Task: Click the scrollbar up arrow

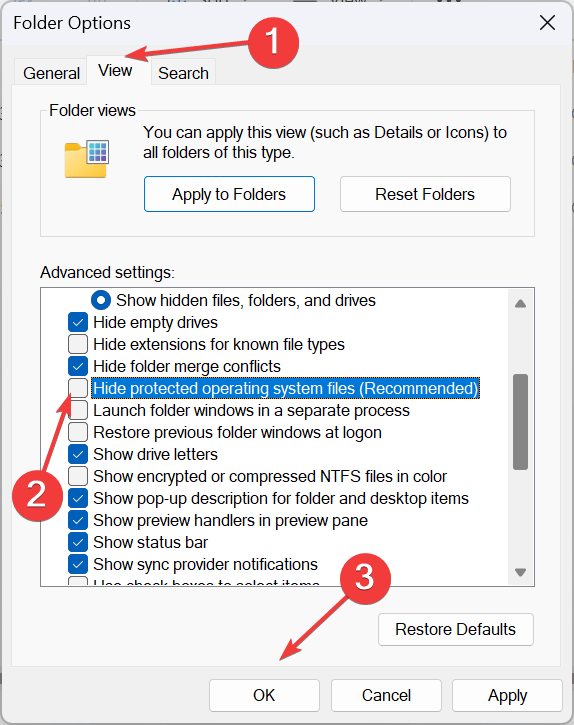Action: [x=520, y=304]
